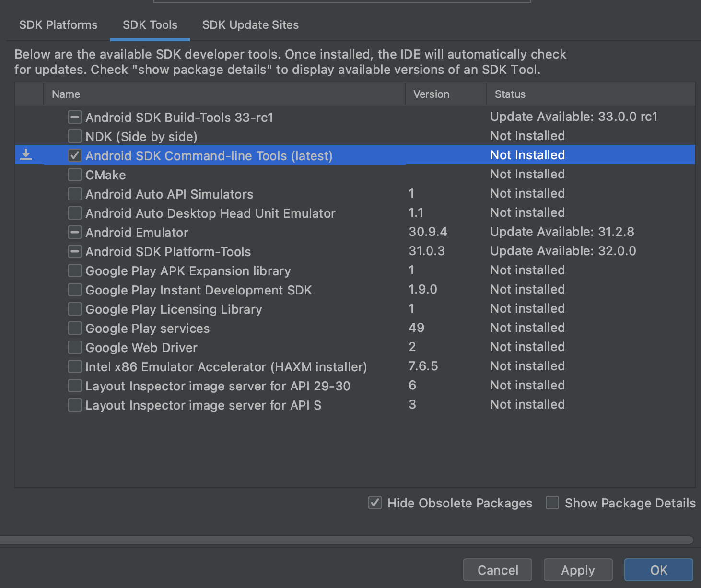This screenshot has width=701, height=588.
Task: Select 'Update Available: 31.2.8' status
Action: (x=562, y=232)
